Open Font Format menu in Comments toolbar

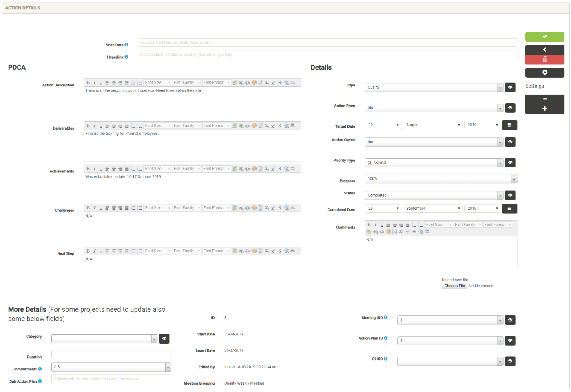coord(498,225)
